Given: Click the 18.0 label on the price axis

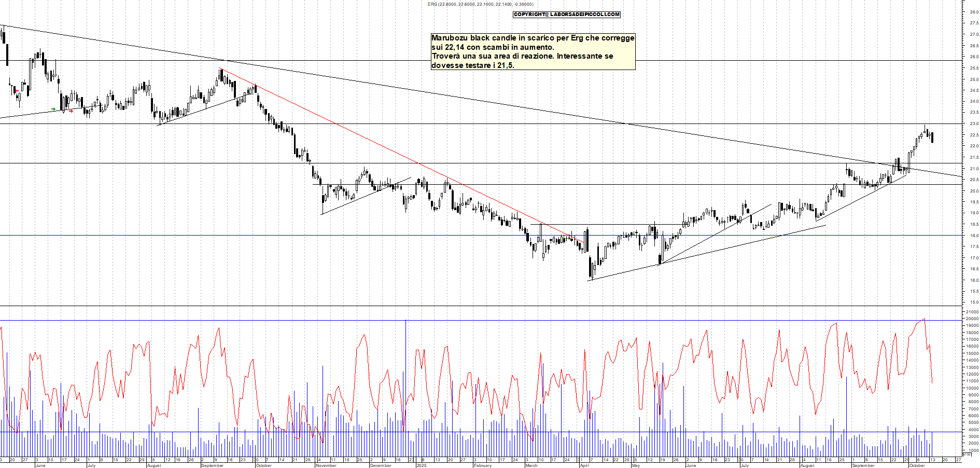Looking at the screenshot, I should [974, 236].
